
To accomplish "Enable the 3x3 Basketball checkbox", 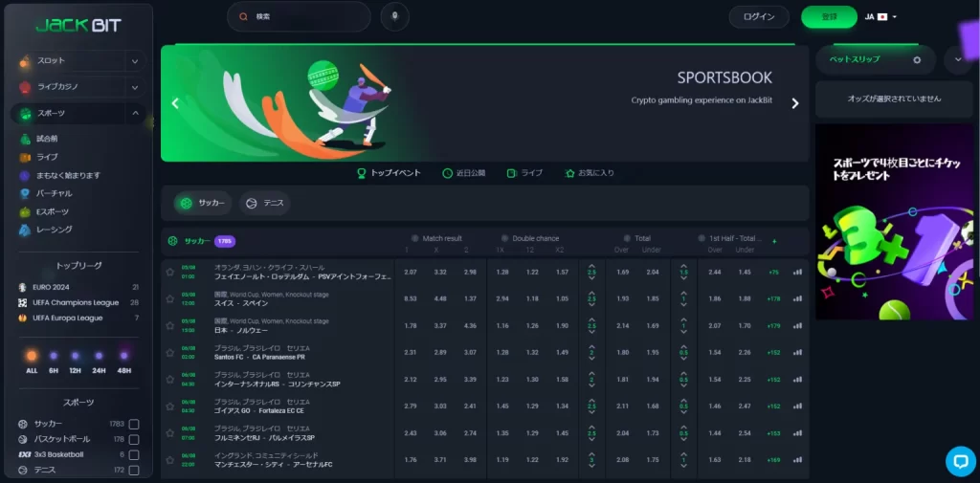I will click(x=134, y=454).
